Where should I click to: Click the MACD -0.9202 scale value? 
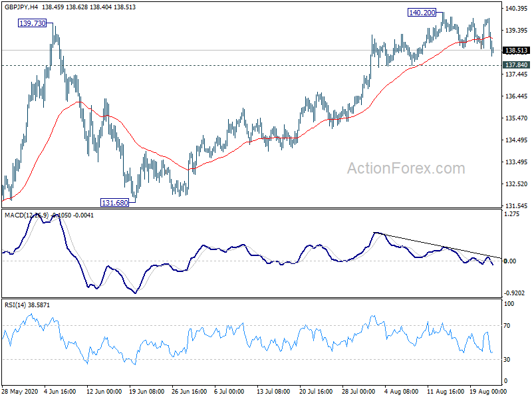pyautogui.click(x=514, y=293)
